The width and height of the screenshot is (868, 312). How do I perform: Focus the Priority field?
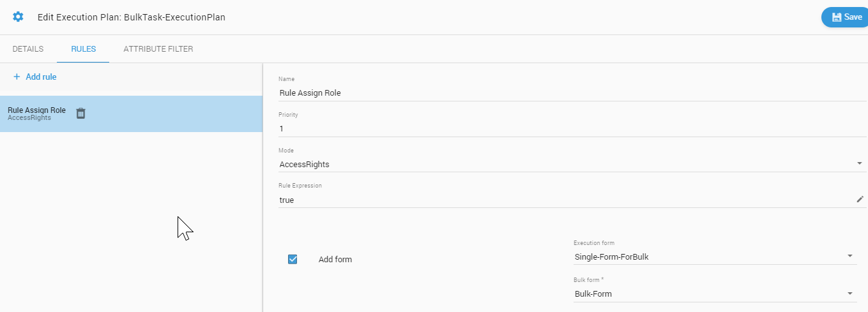[x=562, y=129]
